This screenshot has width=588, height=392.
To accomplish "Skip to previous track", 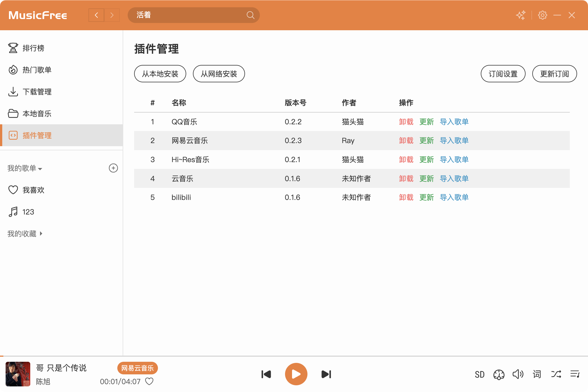I will point(266,374).
